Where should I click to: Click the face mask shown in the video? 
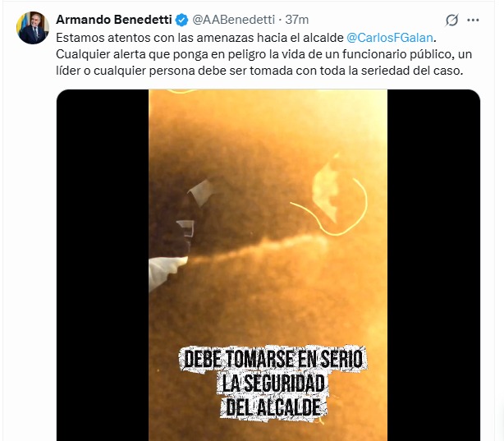(326, 188)
